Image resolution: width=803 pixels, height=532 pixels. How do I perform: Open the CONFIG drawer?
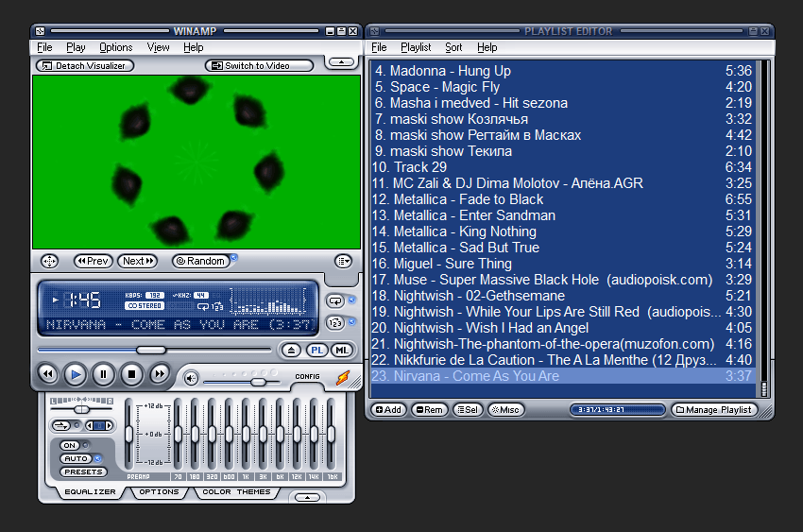pos(307,376)
